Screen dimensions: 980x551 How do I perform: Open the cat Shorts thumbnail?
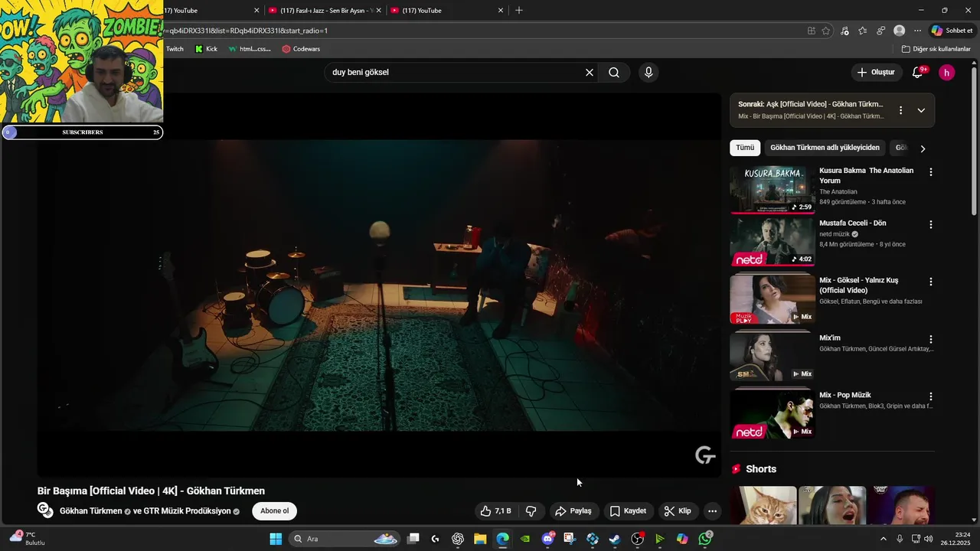tap(763, 505)
